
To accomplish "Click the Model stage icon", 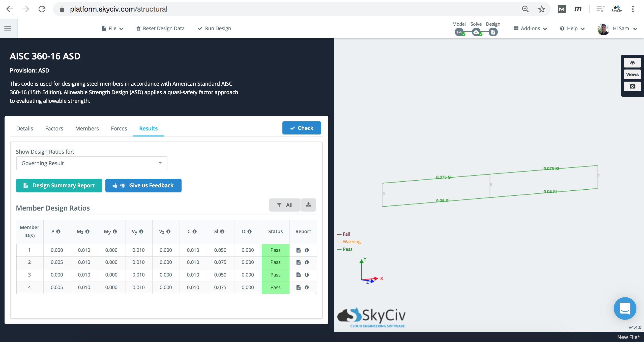I will tap(459, 32).
